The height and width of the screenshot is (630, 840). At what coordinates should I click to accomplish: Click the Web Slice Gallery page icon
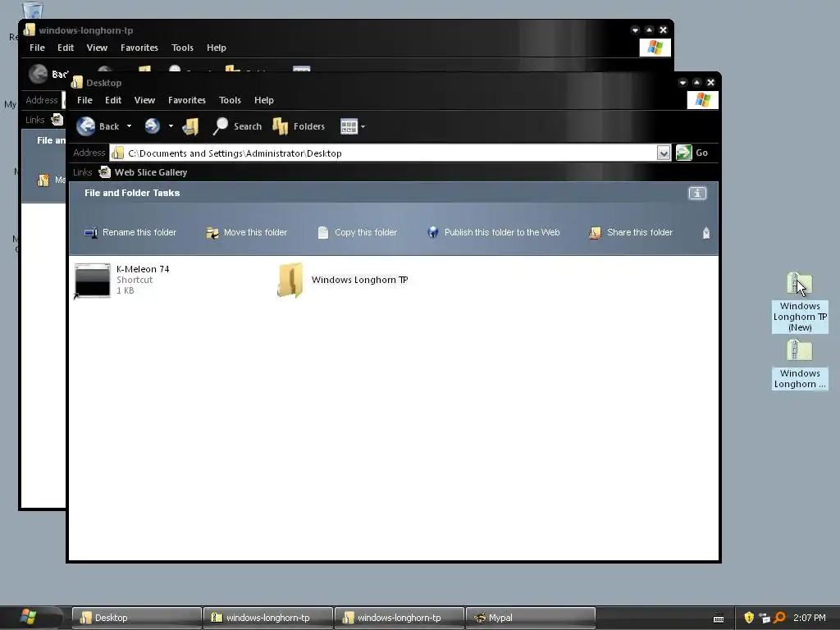point(105,172)
